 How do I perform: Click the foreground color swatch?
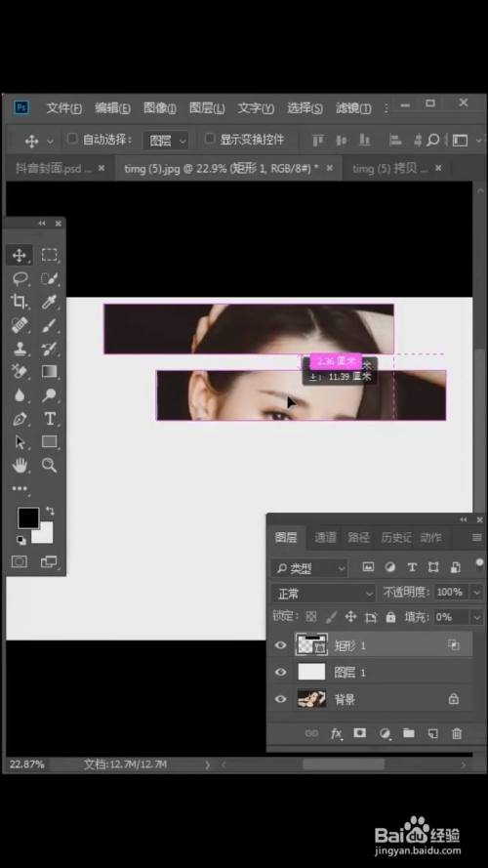pos(28,518)
